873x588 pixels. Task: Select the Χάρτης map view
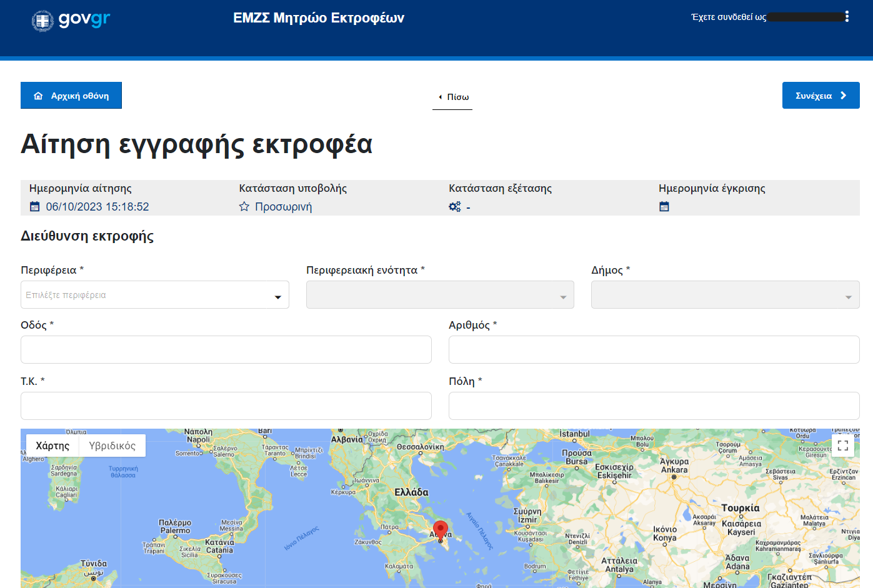tap(52, 446)
